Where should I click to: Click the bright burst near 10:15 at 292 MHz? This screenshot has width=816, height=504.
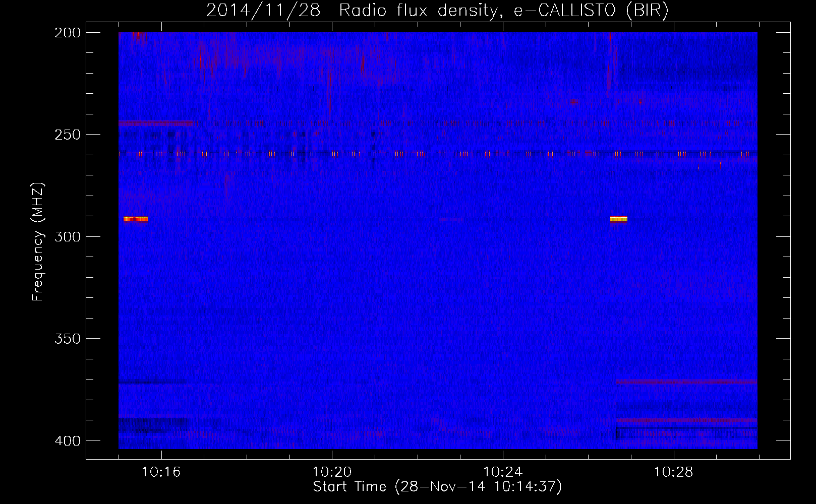[x=136, y=219]
